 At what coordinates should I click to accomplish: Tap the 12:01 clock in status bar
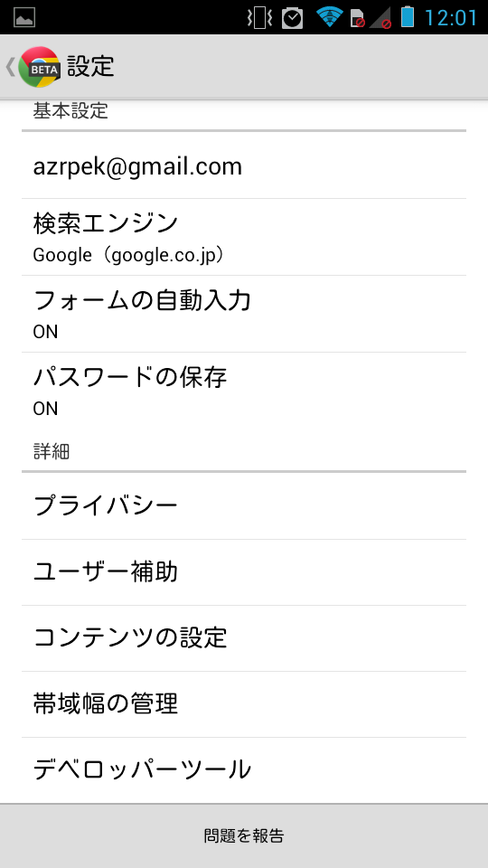(x=450, y=18)
